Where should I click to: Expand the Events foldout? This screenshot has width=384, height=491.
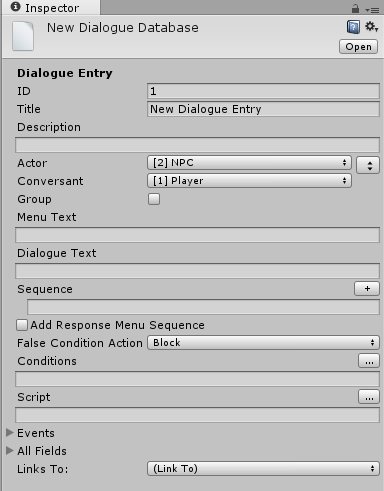(x=10, y=433)
